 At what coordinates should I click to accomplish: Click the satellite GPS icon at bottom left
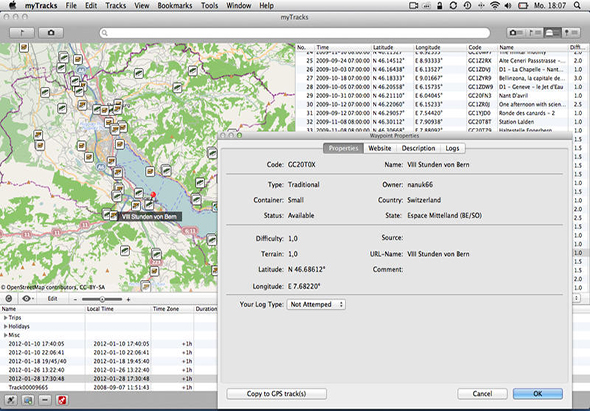tap(11, 400)
